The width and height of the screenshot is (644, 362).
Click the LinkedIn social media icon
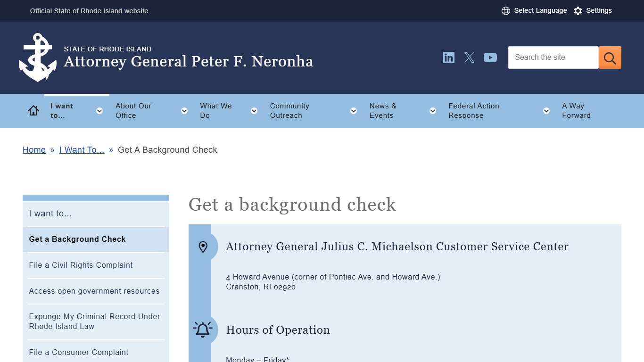pyautogui.click(x=448, y=57)
